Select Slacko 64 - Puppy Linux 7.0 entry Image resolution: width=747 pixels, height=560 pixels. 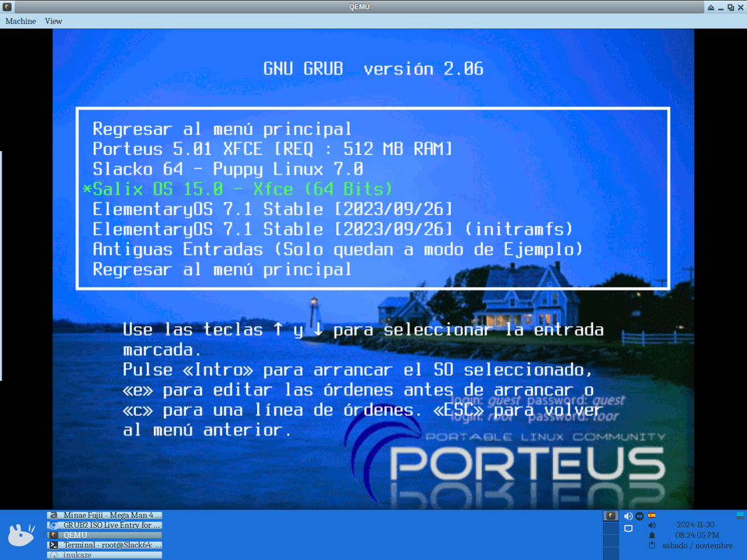pos(228,169)
